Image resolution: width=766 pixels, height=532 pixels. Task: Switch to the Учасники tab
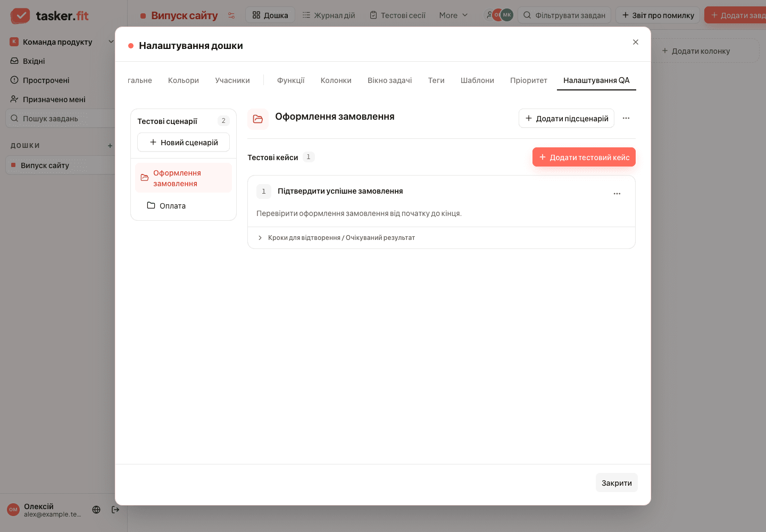pyautogui.click(x=232, y=80)
